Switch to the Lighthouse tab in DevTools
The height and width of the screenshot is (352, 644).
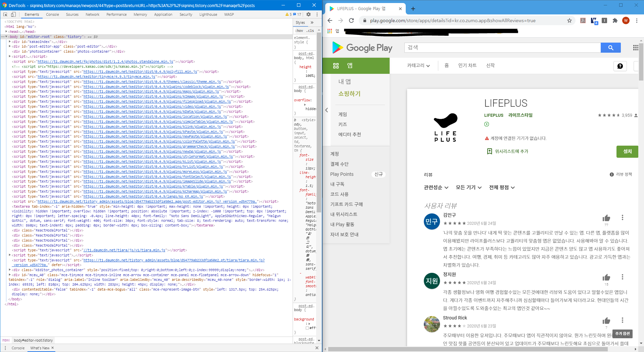coord(208,14)
